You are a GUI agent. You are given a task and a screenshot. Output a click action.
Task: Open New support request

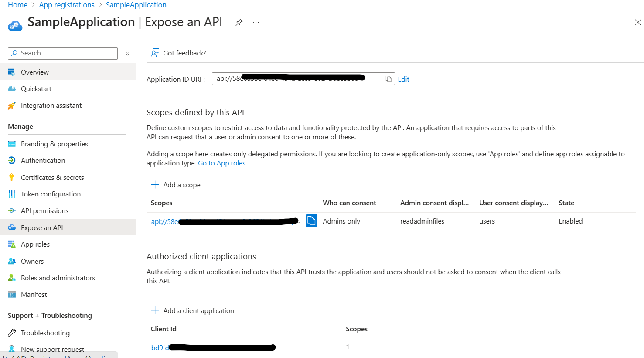[53, 349]
